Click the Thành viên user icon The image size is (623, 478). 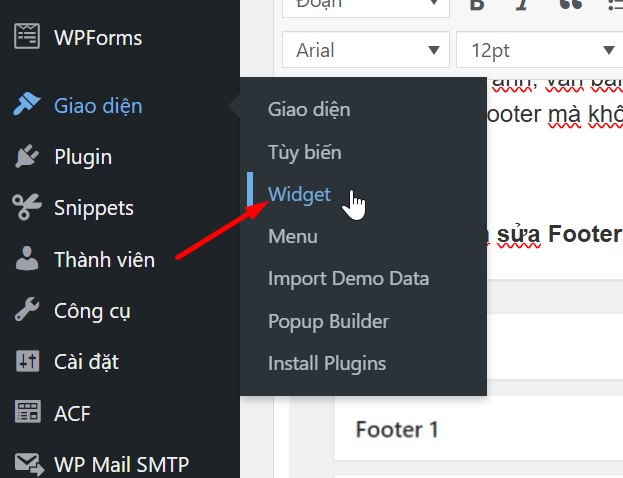click(x=27, y=258)
